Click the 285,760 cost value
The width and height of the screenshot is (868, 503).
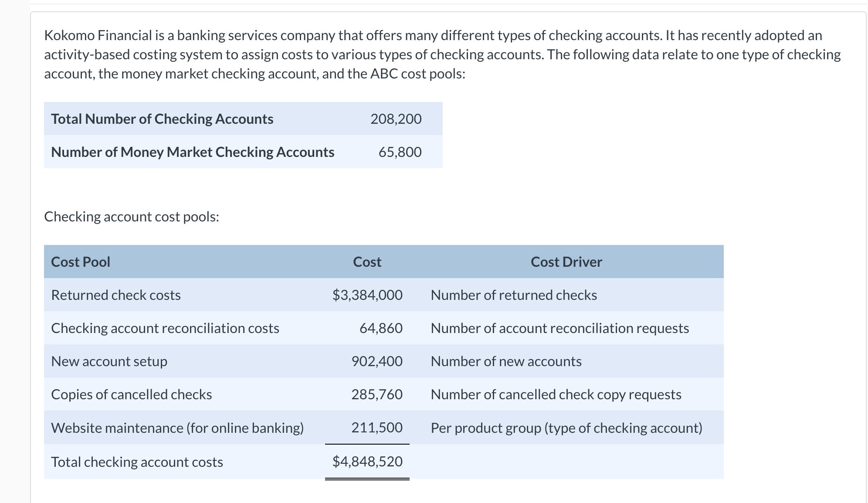(377, 394)
